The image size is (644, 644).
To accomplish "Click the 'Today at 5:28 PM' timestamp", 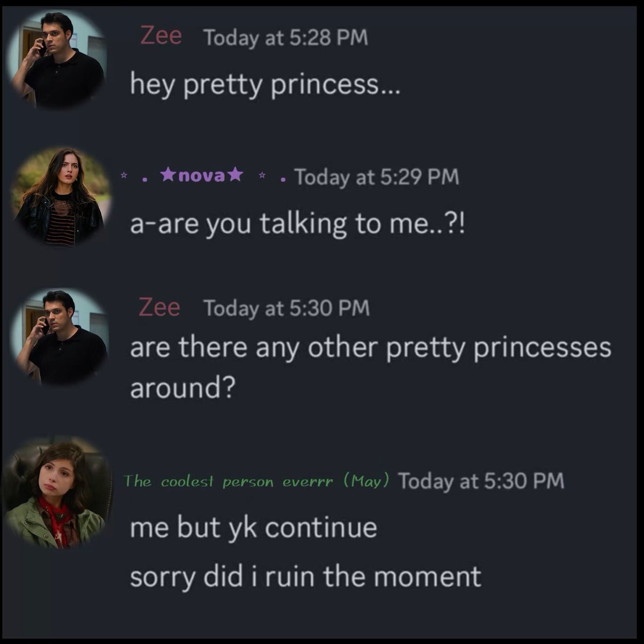I will tap(286, 38).
